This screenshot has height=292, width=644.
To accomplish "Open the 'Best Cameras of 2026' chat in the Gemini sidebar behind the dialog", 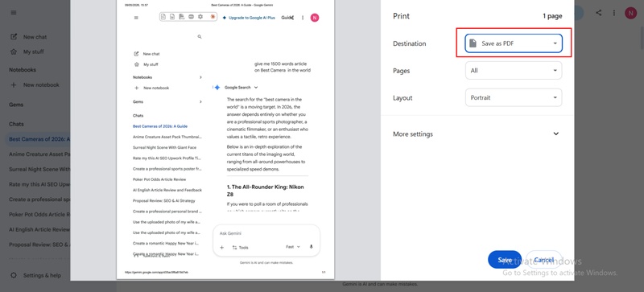I will [x=39, y=139].
